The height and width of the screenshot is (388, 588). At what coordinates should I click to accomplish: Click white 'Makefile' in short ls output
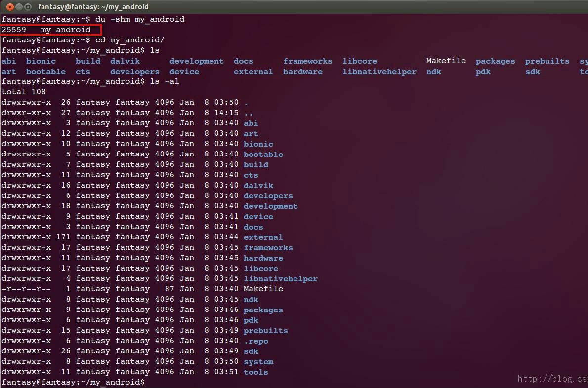(x=446, y=61)
